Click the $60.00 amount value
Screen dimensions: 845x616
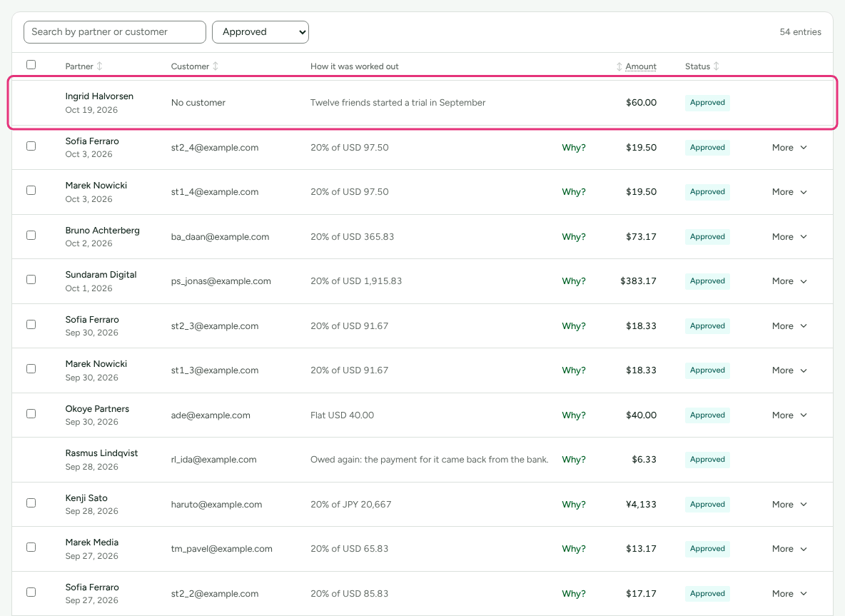pos(641,102)
